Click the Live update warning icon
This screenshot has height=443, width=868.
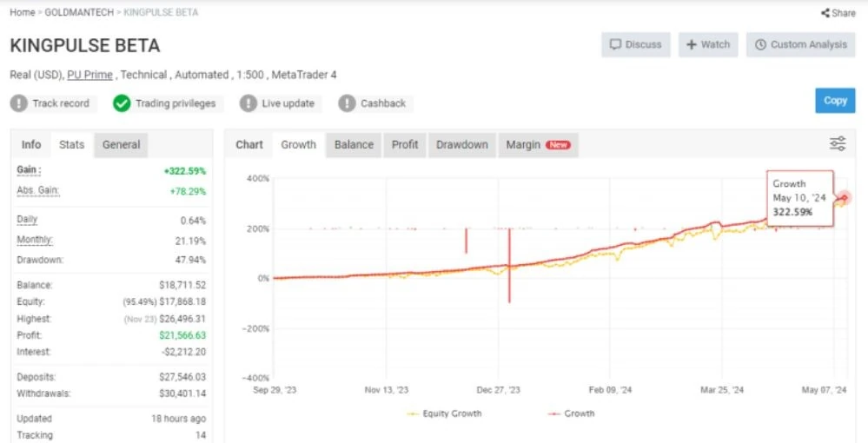click(248, 103)
